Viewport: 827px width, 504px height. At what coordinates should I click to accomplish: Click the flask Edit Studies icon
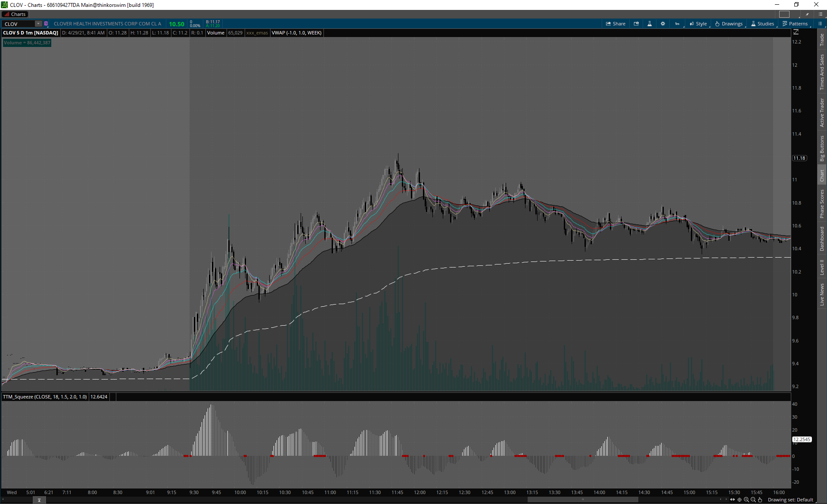pyautogui.click(x=650, y=24)
